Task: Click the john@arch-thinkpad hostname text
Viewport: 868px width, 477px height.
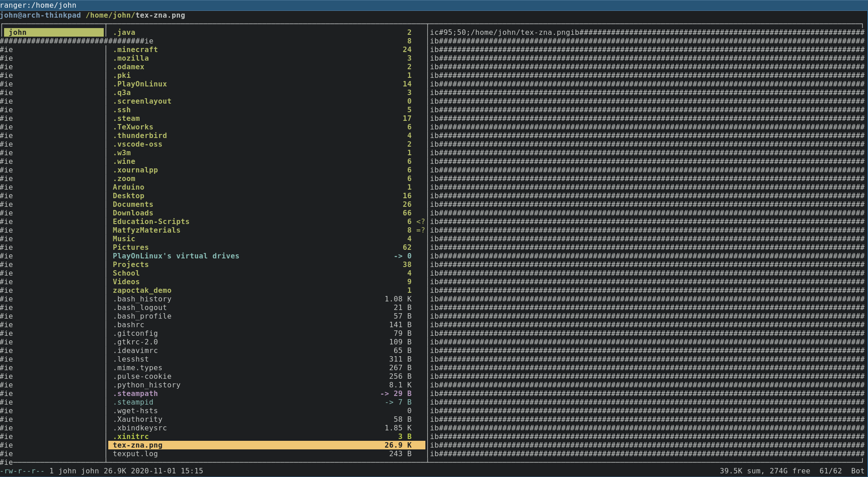Action: (x=40, y=15)
